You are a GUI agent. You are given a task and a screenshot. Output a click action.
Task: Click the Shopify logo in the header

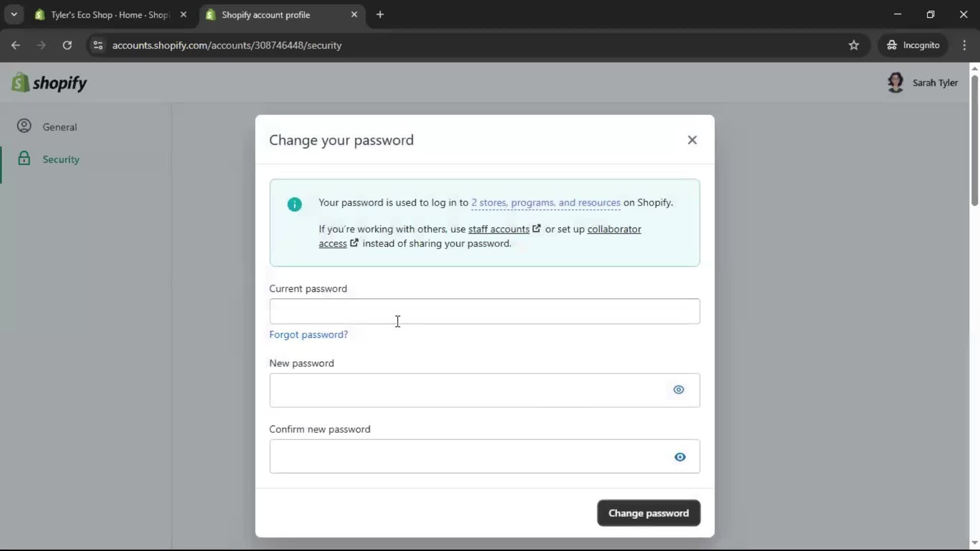[50, 82]
